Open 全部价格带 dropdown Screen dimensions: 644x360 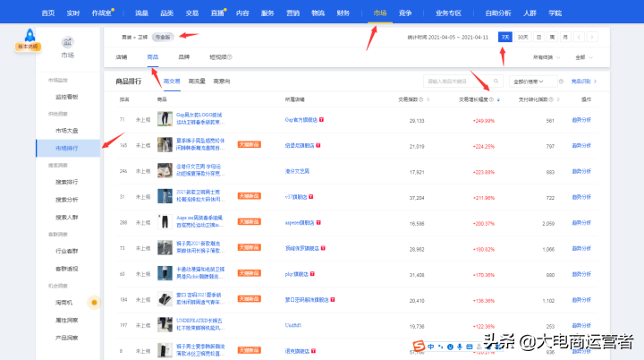click(533, 81)
